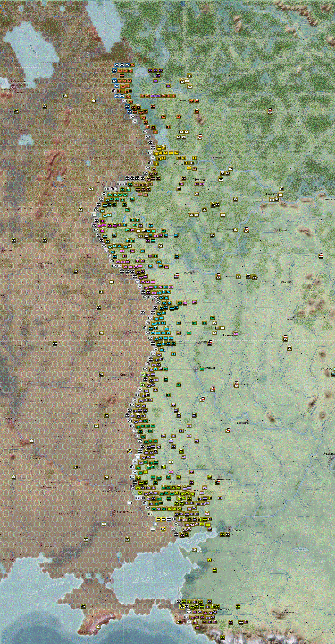
Task: Click the Boguchar city label
Action: coord(243,423)
